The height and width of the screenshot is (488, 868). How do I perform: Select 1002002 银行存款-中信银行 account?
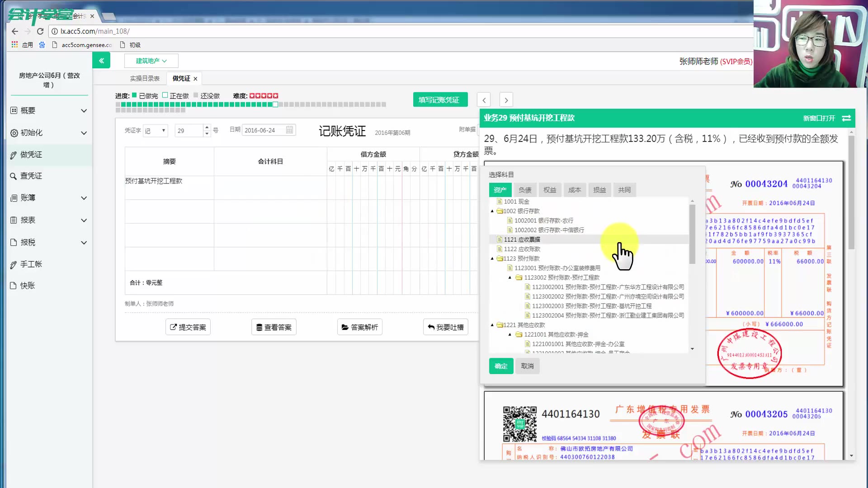[x=549, y=230]
